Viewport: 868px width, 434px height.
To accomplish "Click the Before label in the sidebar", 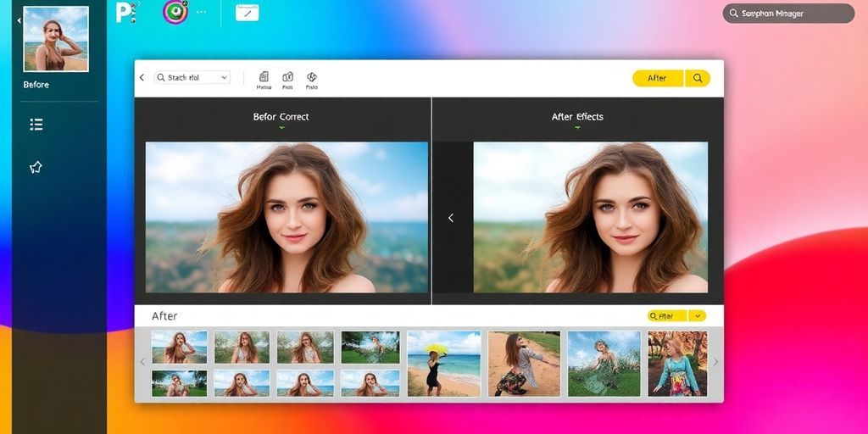I will coord(36,85).
